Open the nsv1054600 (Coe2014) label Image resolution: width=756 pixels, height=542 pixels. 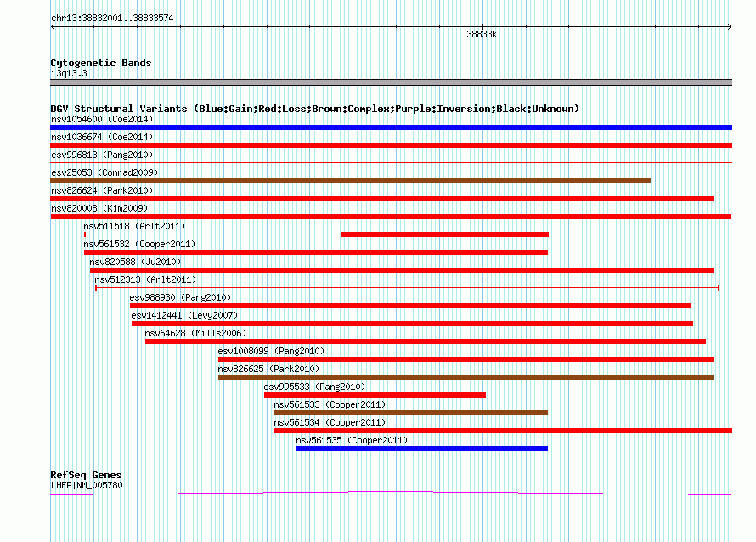coord(102,119)
